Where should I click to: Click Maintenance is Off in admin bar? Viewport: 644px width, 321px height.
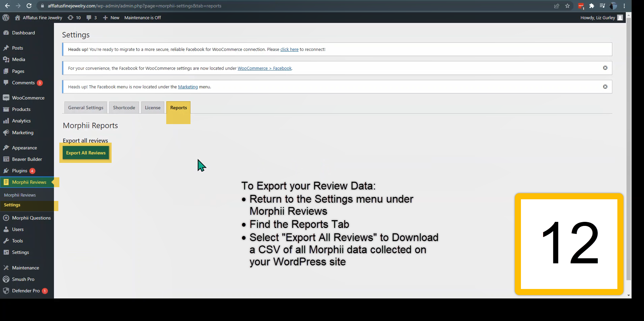(x=143, y=18)
